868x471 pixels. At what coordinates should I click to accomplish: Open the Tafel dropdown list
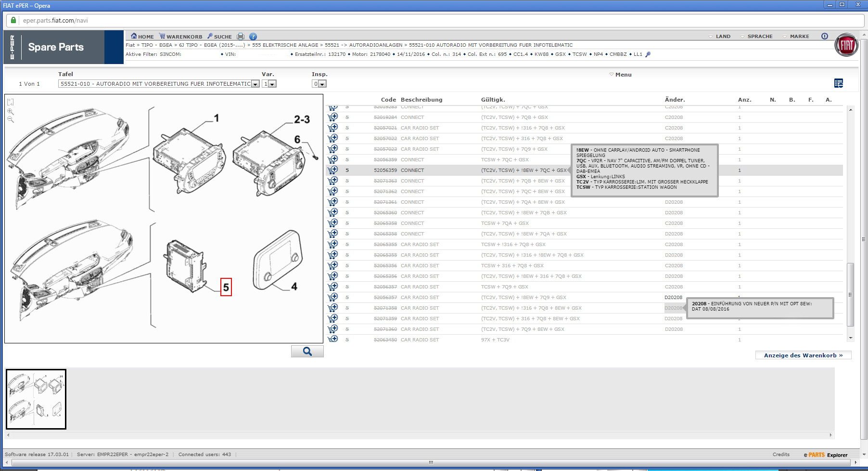point(255,84)
